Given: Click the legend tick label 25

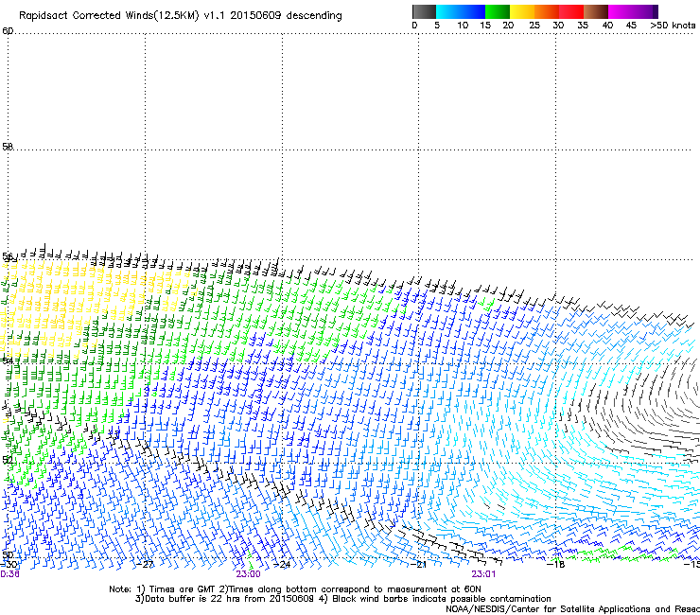Looking at the screenshot, I should pos(534,26).
